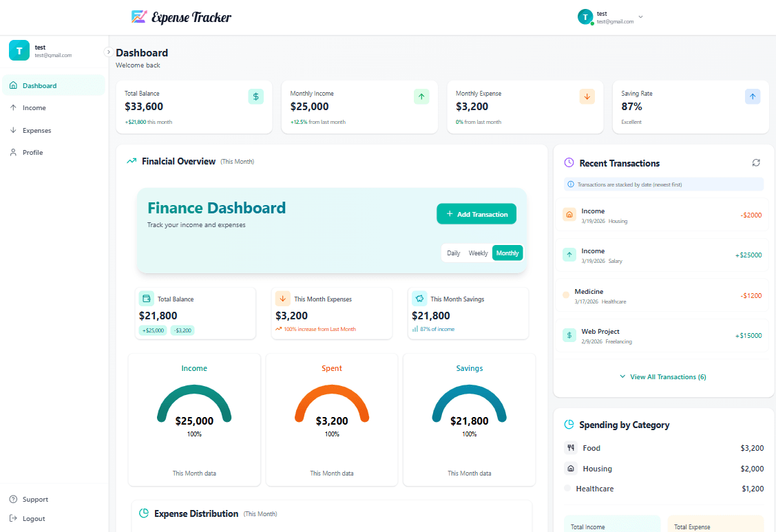Click the info icon in the transactions notice

click(x=571, y=184)
